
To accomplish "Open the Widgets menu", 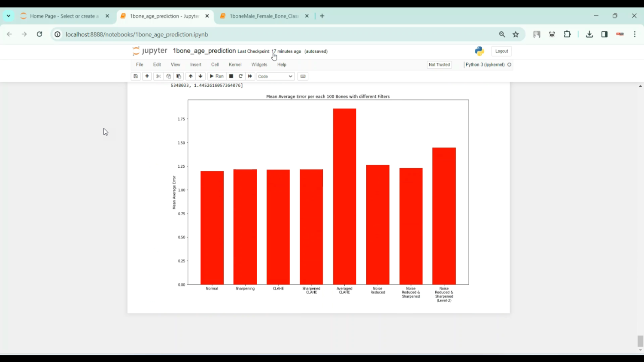I will tap(259, 65).
